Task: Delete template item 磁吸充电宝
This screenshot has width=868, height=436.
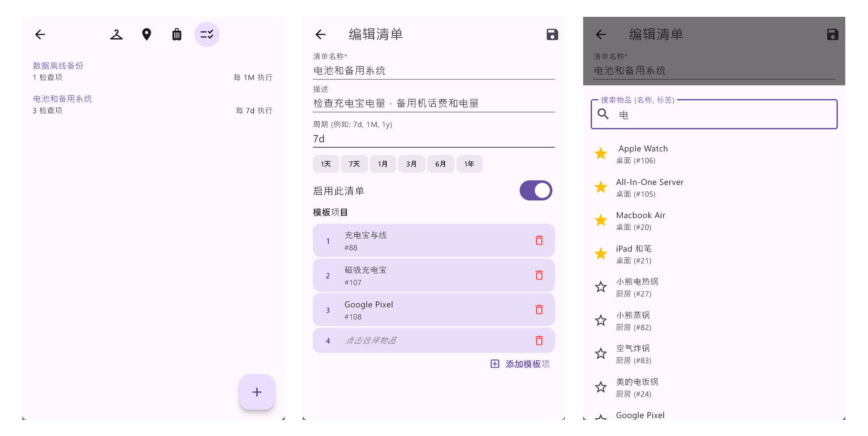Action: tap(539, 275)
